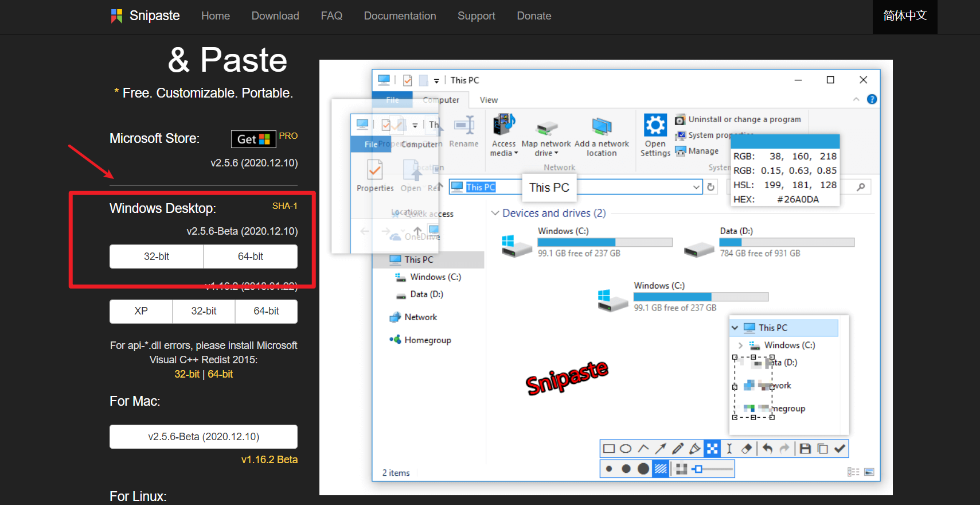The width and height of the screenshot is (980, 505).
Task: Open the address bar dropdown arrow
Action: pos(696,187)
